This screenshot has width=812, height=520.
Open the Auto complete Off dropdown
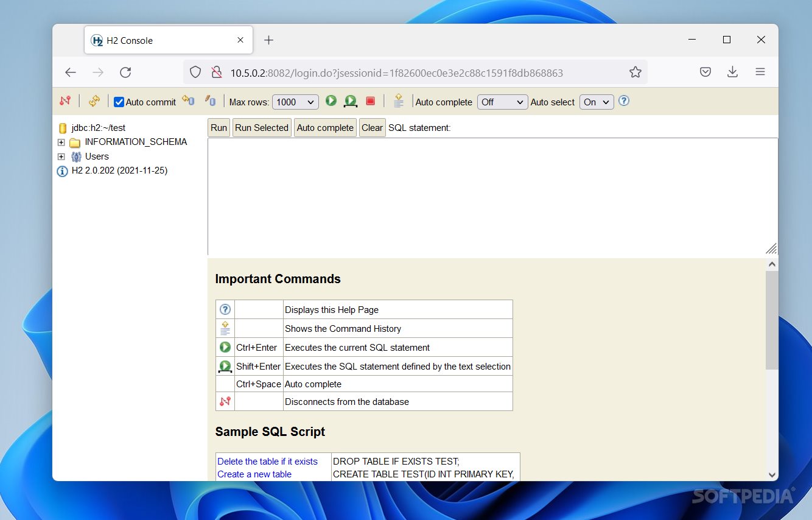pyautogui.click(x=502, y=102)
